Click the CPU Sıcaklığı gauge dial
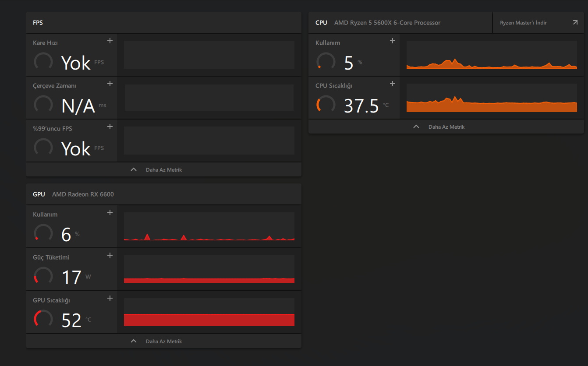This screenshot has height=366, width=588. point(326,105)
